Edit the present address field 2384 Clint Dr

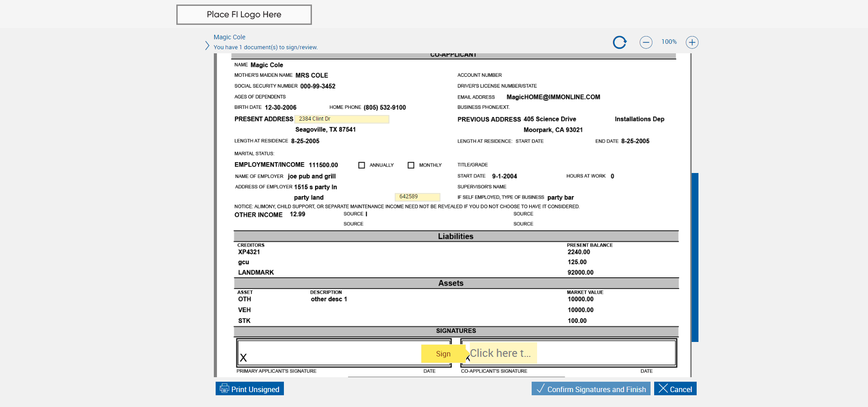click(342, 119)
